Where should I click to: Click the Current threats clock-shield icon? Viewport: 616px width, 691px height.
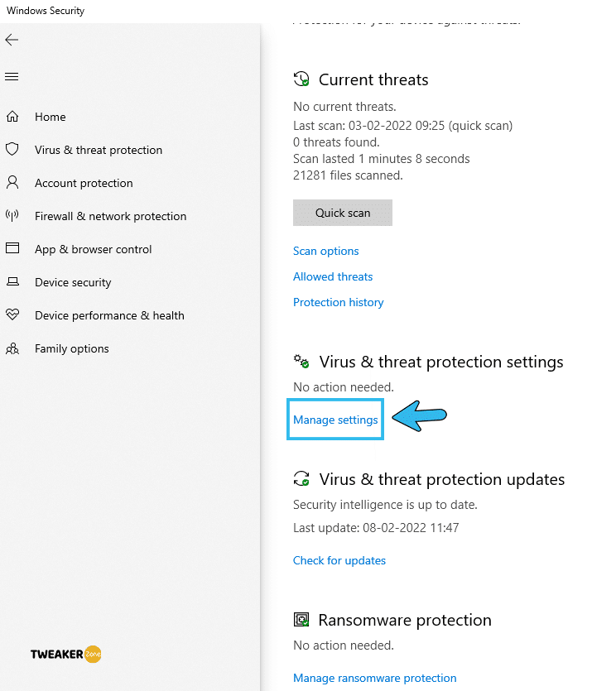point(301,79)
